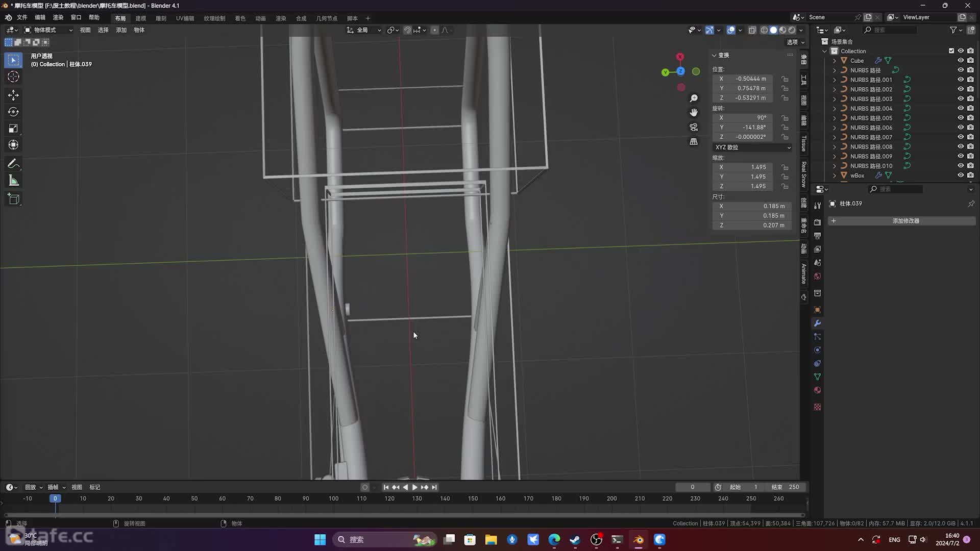Open the 全局 transform orientation dropdown
This screenshot has height=551, width=980.
tap(364, 30)
